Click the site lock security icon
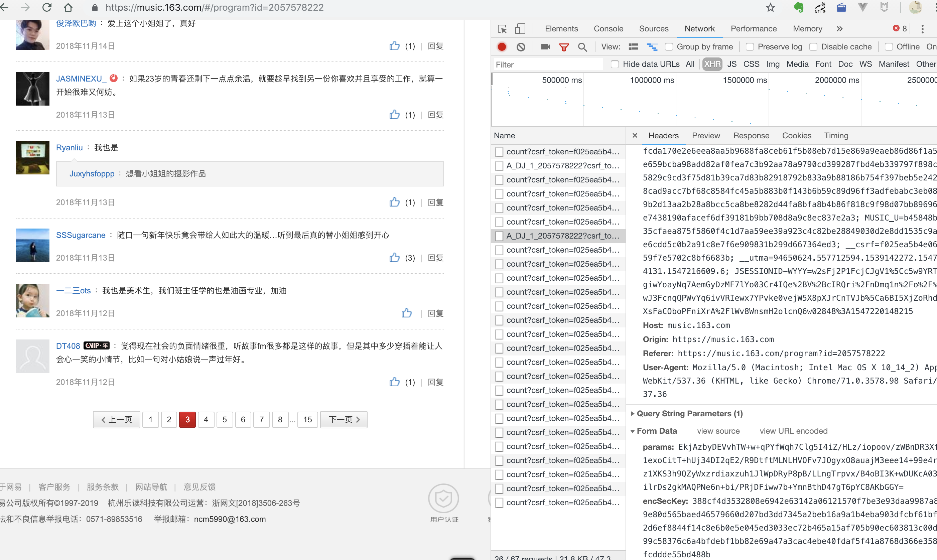The height and width of the screenshot is (560, 937). [95, 8]
